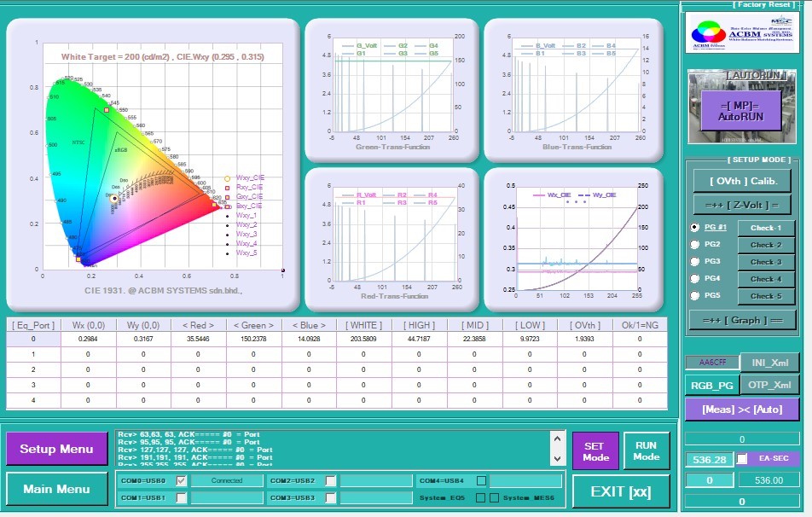Open the [ Graph ] button
Screen dimensions: 812x517
(743, 320)
